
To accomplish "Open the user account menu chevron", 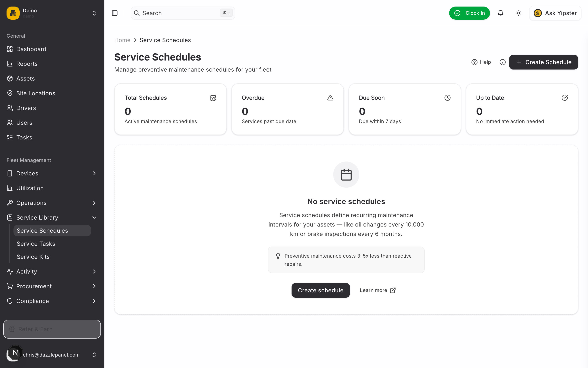I will pyautogui.click(x=94, y=355).
